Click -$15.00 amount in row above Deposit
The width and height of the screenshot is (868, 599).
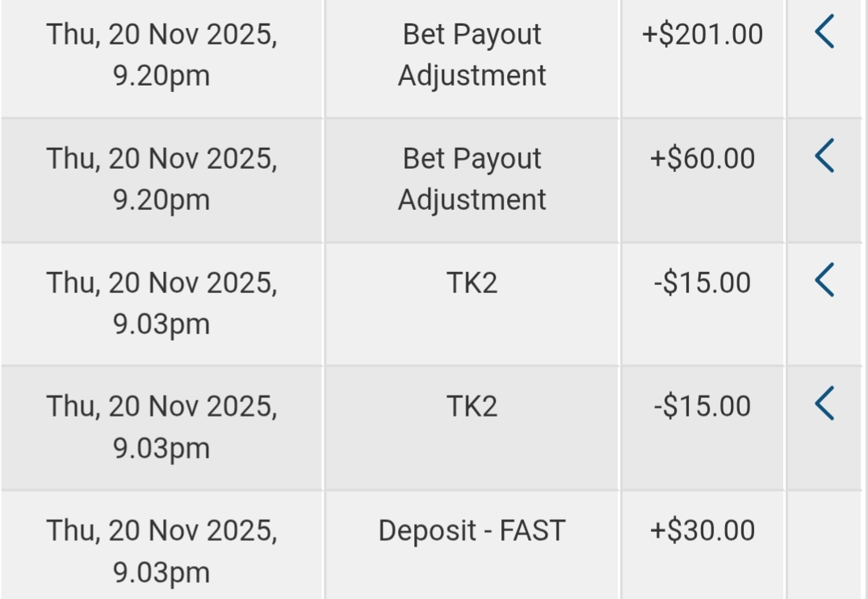[x=702, y=406]
